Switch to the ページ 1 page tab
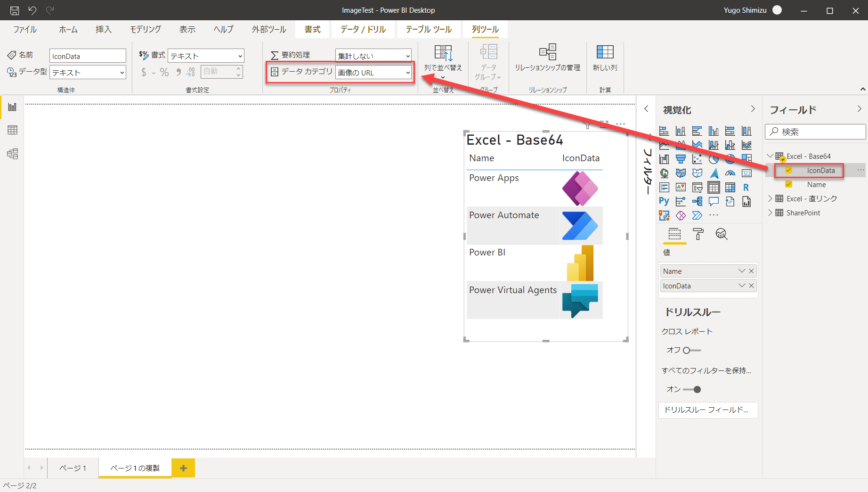The image size is (868, 492). (73, 468)
